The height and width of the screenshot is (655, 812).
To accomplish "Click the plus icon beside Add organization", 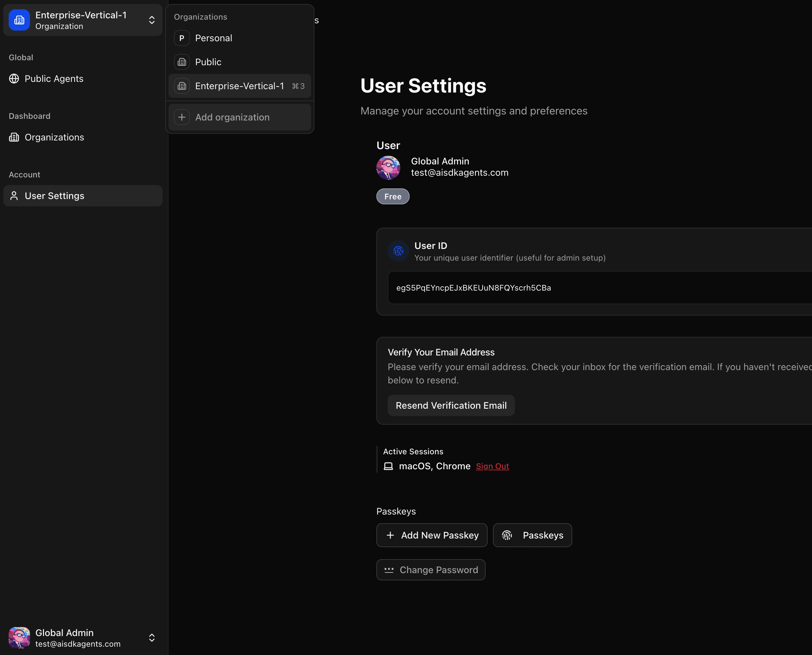I will coord(182,117).
